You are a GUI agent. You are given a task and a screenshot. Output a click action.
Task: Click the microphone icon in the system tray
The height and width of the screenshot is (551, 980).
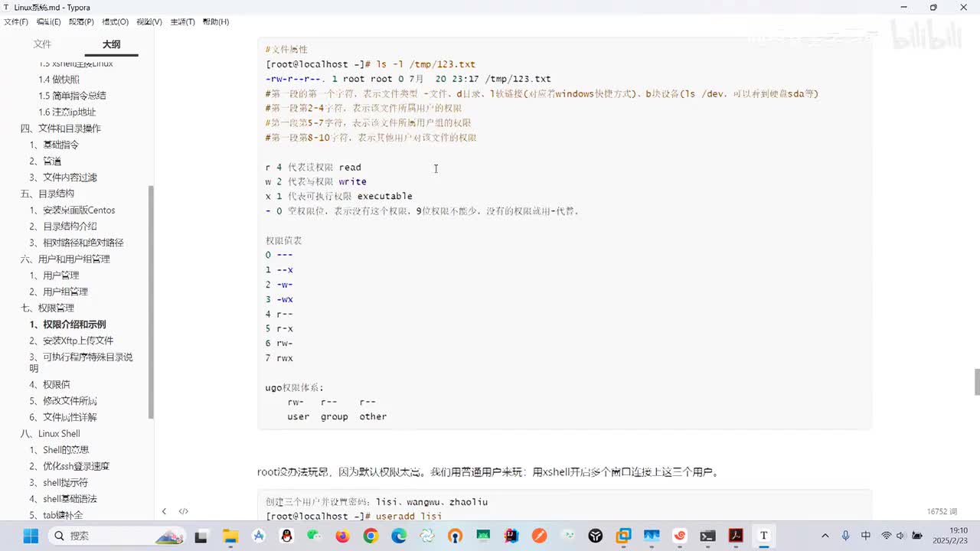click(846, 536)
